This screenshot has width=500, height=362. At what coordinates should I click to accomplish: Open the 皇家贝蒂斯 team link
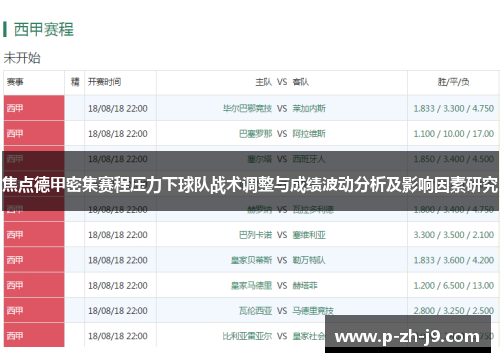click(252, 260)
